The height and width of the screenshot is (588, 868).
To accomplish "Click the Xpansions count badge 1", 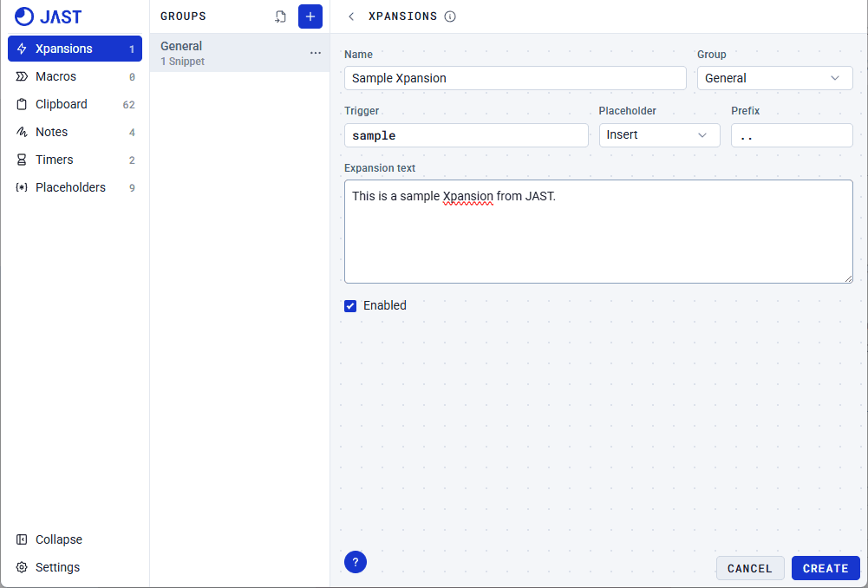I will pyautogui.click(x=132, y=49).
